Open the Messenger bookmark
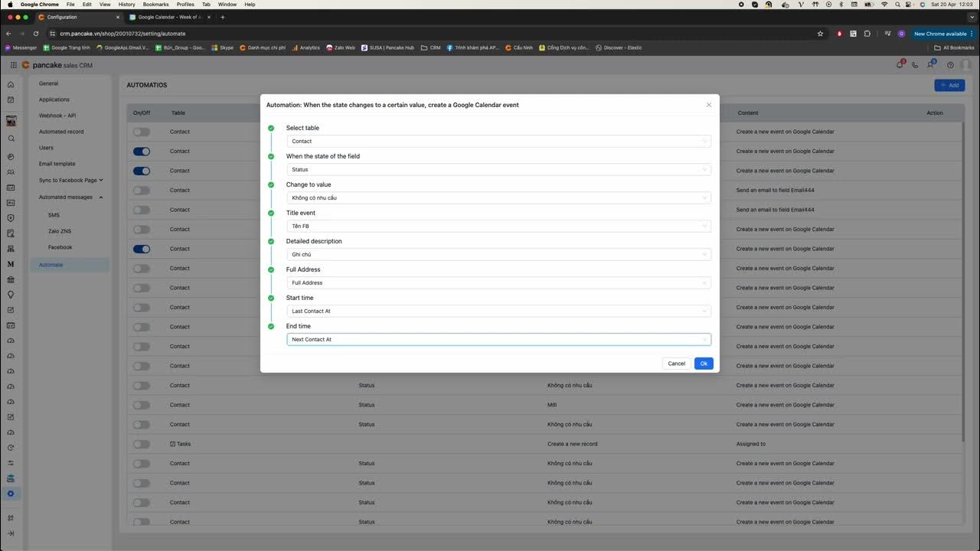This screenshot has height=551, width=980. (21, 47)
